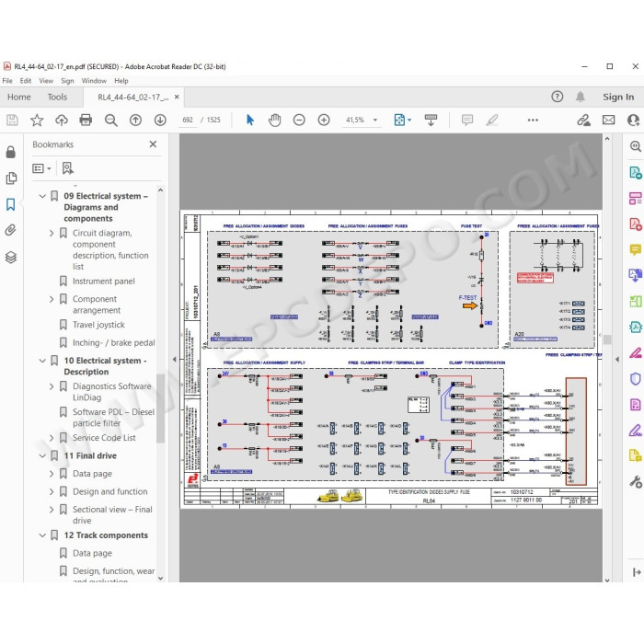Open the Layers panel icon
This screenshot has width=644, height=644.
coord(11,258)
